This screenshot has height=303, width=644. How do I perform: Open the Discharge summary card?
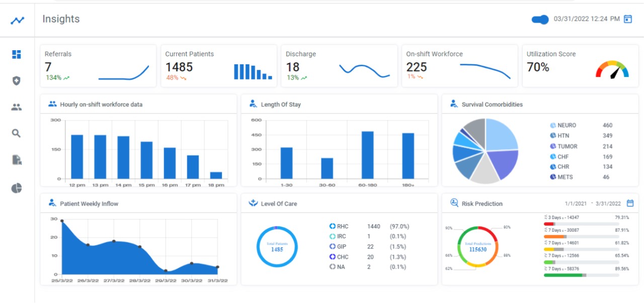(x=340, y=66)
